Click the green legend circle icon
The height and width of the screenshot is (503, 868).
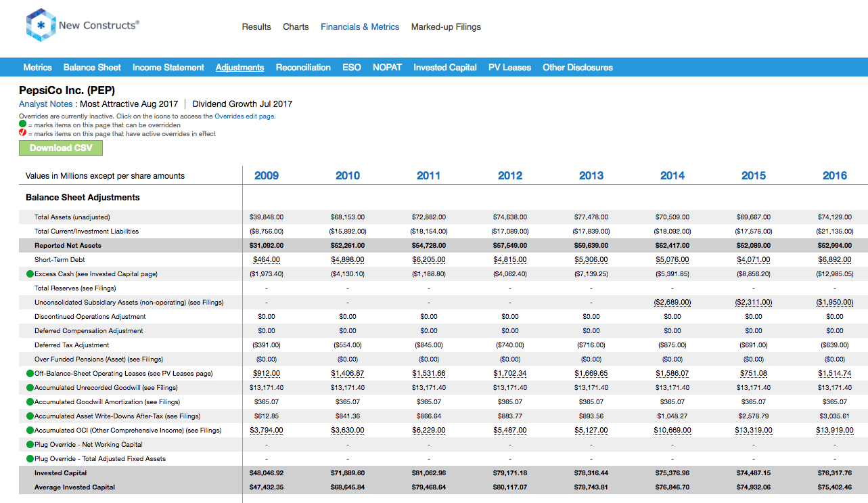point(22,125)
